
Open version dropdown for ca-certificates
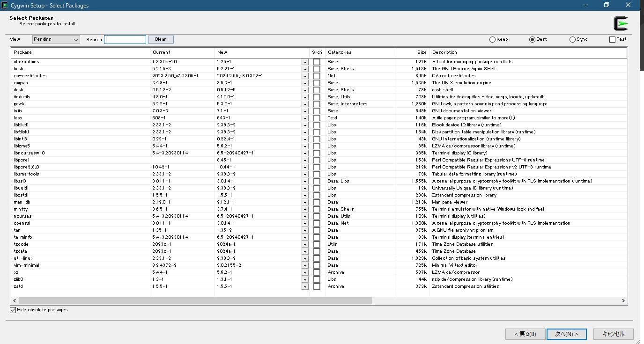point(305,76)
